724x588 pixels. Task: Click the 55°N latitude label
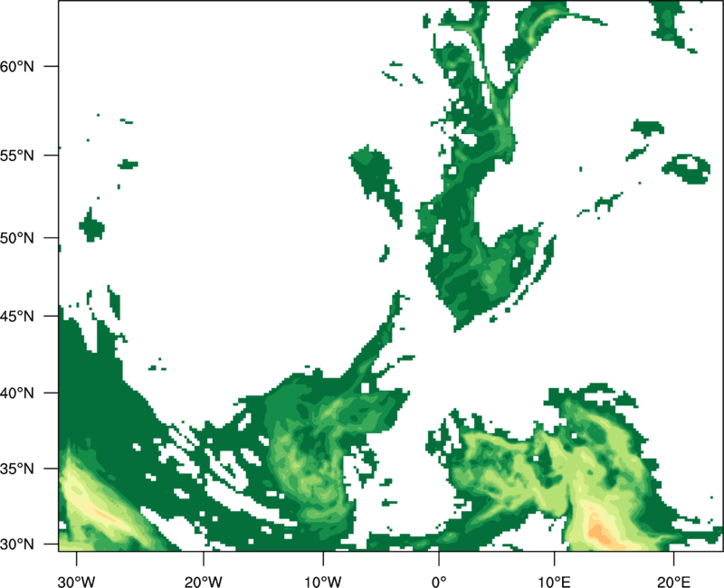(x=17, y=156)
